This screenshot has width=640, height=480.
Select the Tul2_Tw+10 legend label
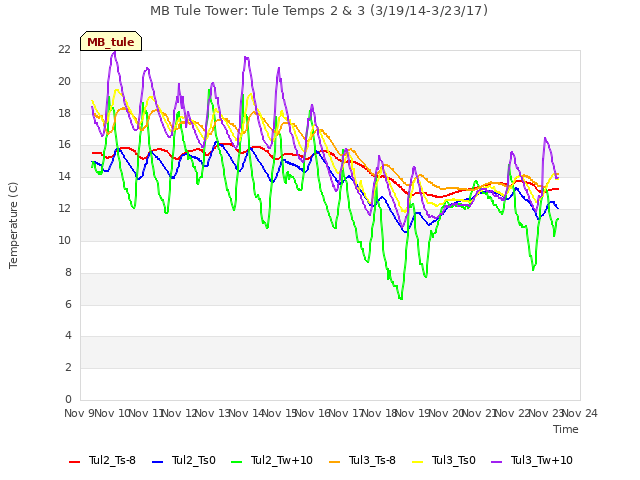point(282,460)
